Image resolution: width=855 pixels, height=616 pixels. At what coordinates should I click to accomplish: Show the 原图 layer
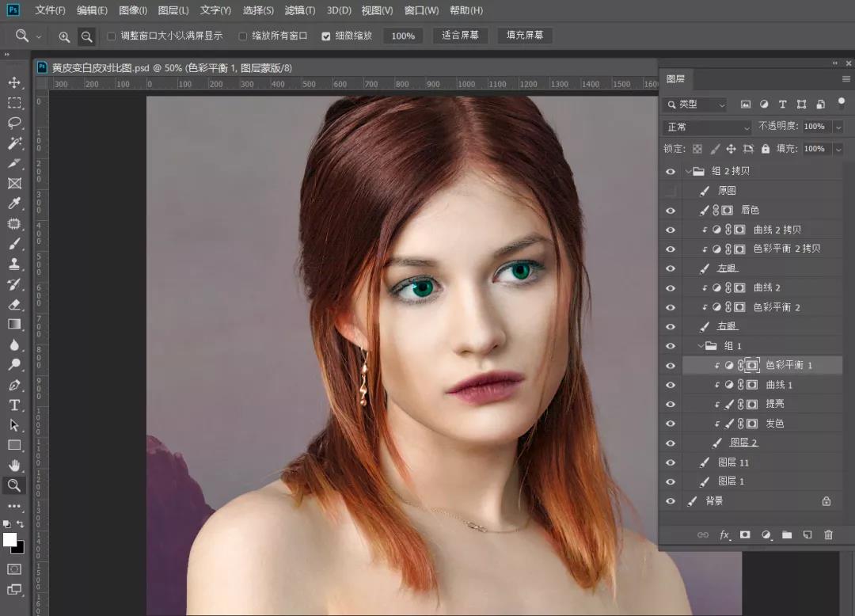[671, 191]
